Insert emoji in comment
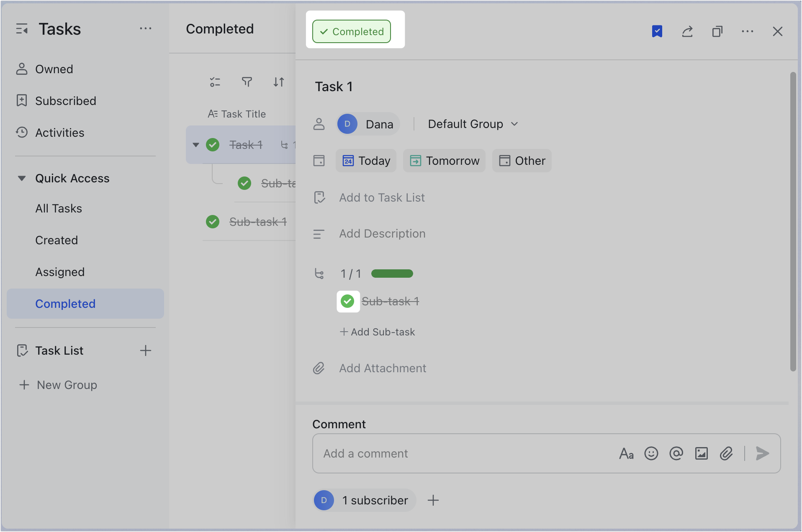This screenshot has width=802, height=532. click(651, 453)
